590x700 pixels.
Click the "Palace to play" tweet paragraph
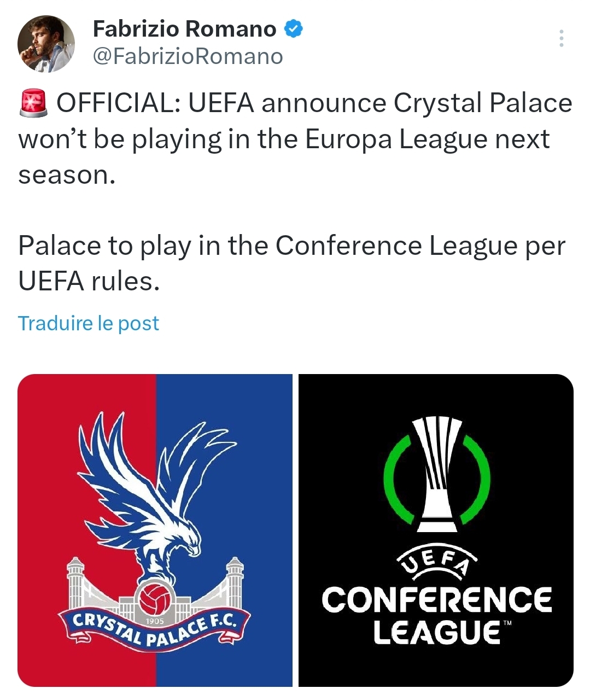pyautogui.click(x=291, y=263)
